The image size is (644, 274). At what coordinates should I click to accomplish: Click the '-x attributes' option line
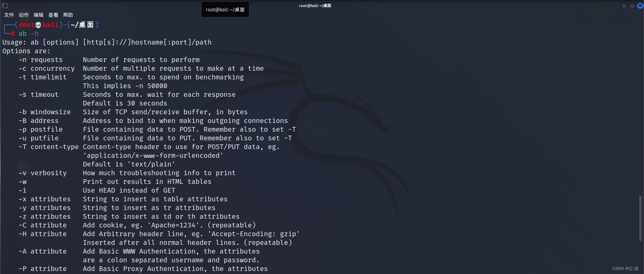(x=123, y=199)
